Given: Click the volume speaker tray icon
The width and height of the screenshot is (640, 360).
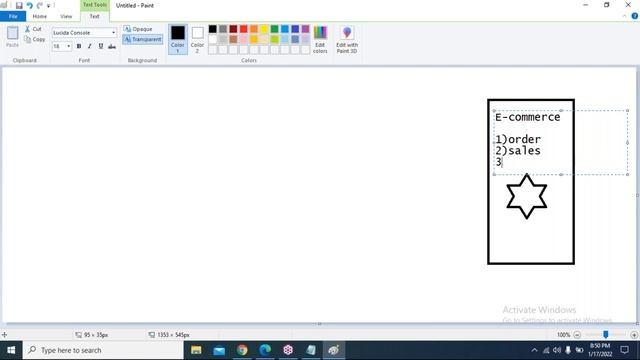Looking at the screenshot, I should pos(557,350).
